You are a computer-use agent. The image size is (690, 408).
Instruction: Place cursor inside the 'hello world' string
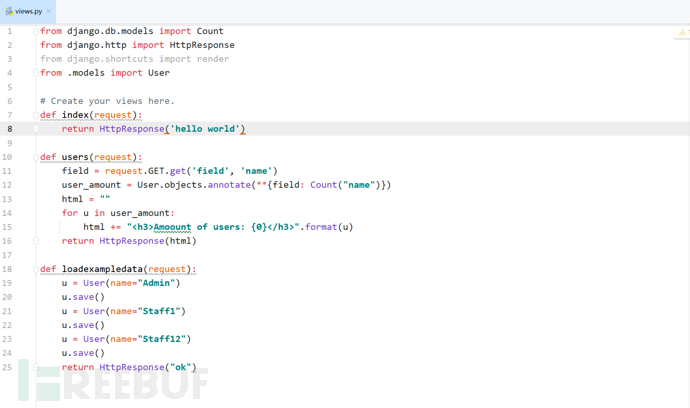click(205, 129)
